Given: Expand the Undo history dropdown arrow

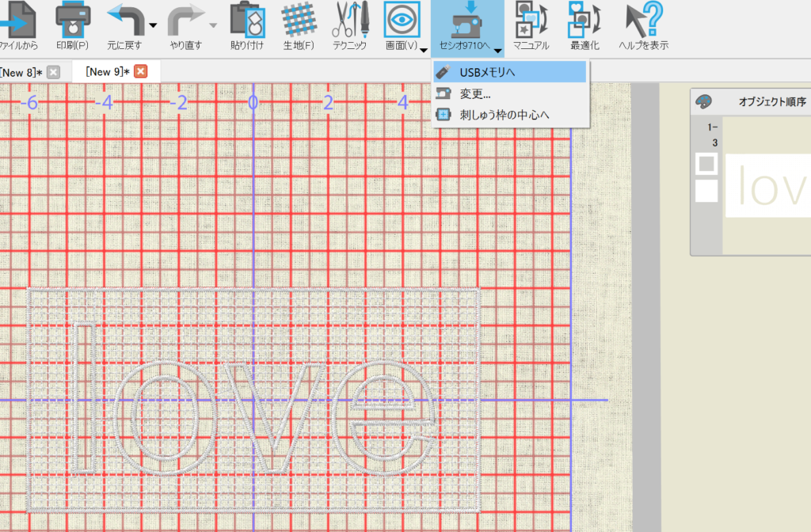Looking at the screenshot, I should click(x=153, y=25).
